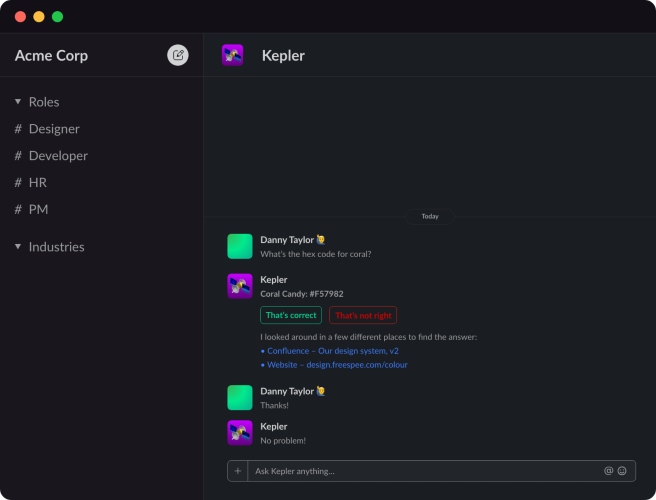
Task: Click the 'That's not right' button
Action: (363, 315)
